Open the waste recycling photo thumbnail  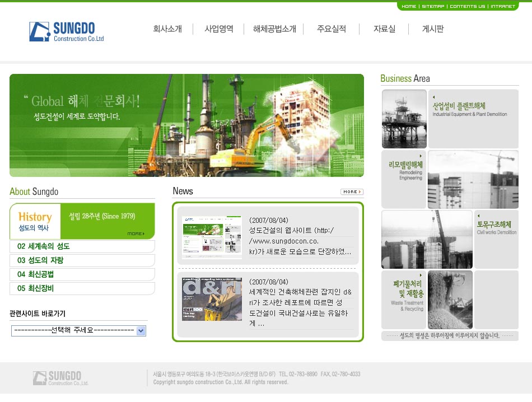450,300
